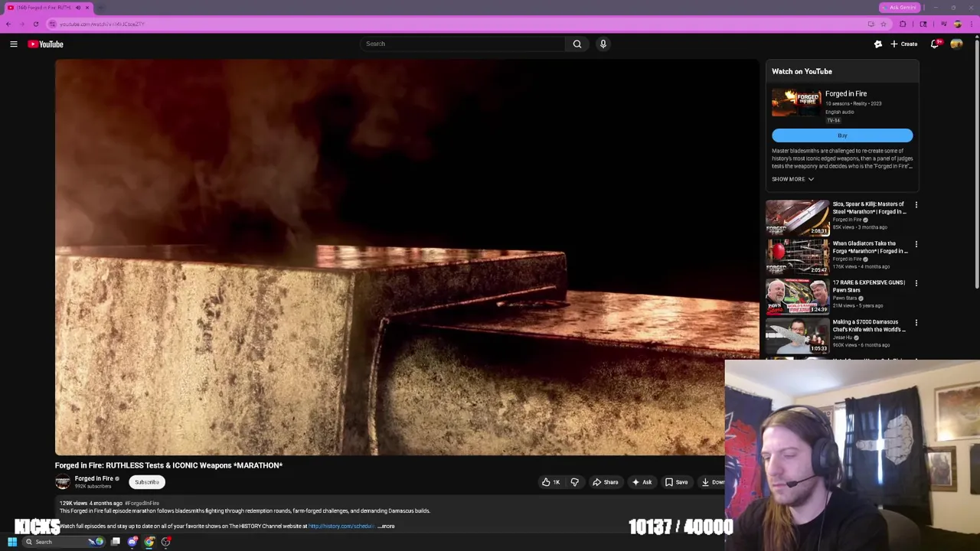980x551 pixels.
Task: Click the #ForgedInFire hashtag
Action: coord(142,503)
